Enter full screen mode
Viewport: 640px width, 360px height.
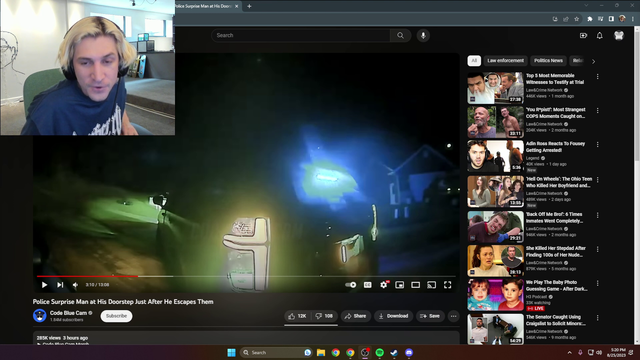pos(448,285)
